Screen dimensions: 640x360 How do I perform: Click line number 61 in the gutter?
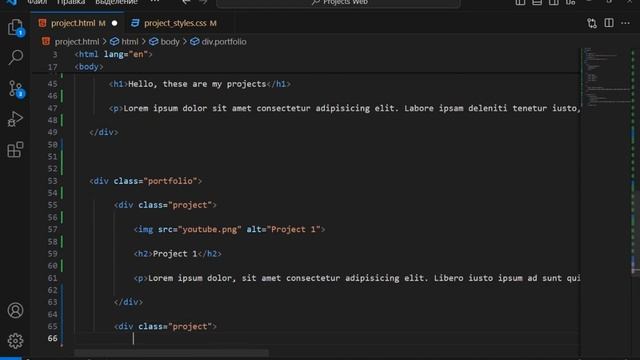(52, 278)
